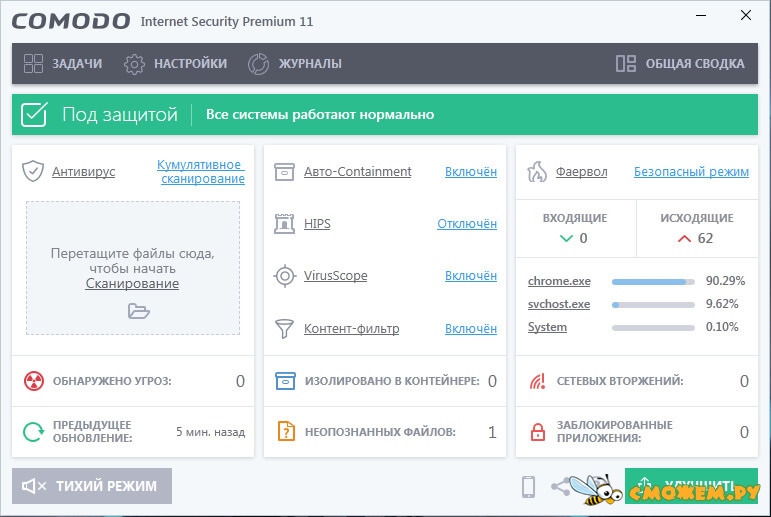Click the summary layout icon
The image size is (771, 517).
click(x=626, y=63)
